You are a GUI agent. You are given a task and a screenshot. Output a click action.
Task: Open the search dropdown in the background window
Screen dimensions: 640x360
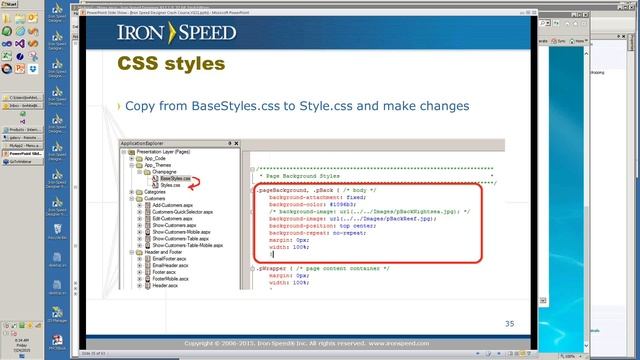point(548,23)
